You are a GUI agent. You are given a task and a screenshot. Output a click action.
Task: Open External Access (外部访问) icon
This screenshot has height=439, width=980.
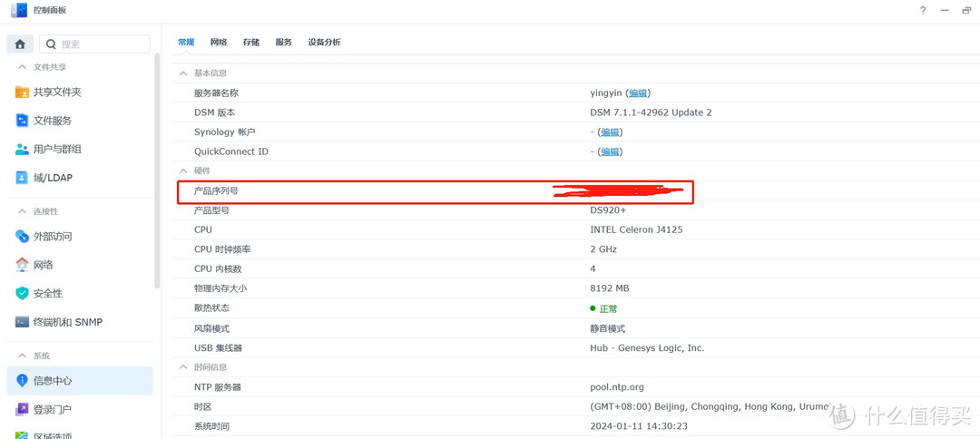click(x=22, y=237)
